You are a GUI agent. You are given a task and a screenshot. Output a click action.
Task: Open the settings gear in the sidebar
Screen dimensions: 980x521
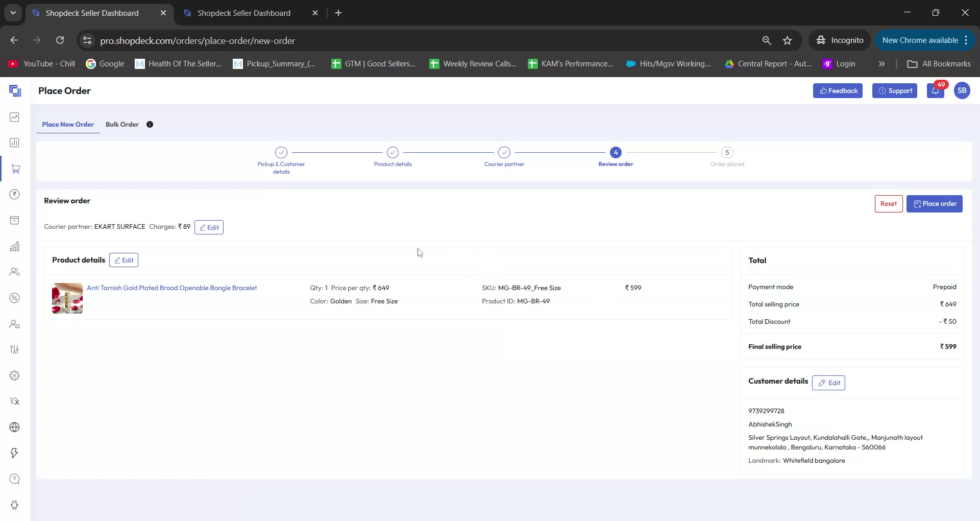[15, 375]
